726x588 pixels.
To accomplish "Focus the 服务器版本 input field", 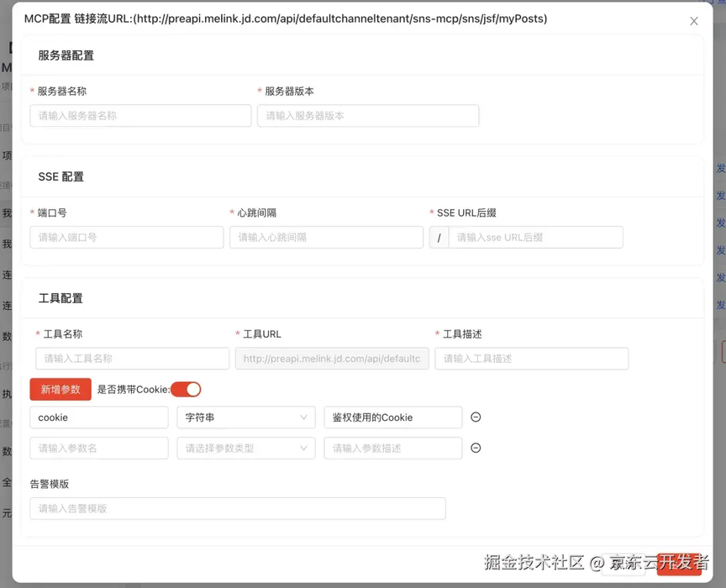I will pos(368,116).
